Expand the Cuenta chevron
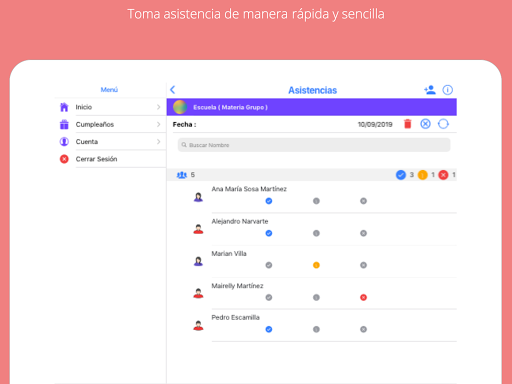 [159, 142]
